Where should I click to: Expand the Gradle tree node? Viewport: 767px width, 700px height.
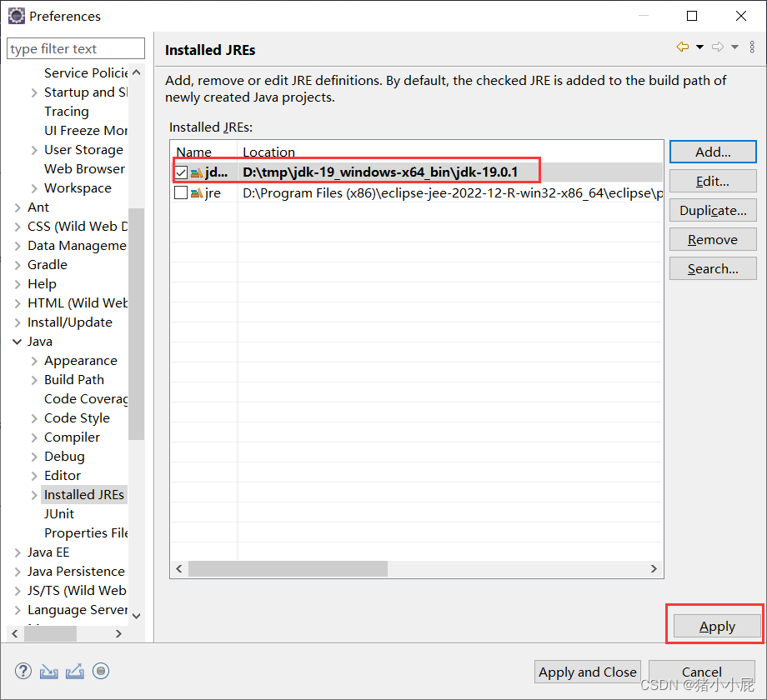pyautogui.click(x=18, y=266)
